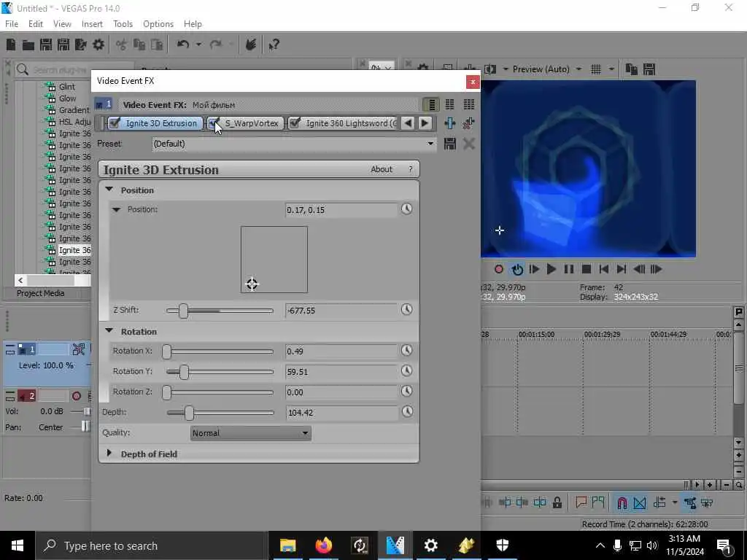This screenshot has height=560, width=747.
Task: Collapse the Position group
Action: pyautogui.click(x=109, y=190)
